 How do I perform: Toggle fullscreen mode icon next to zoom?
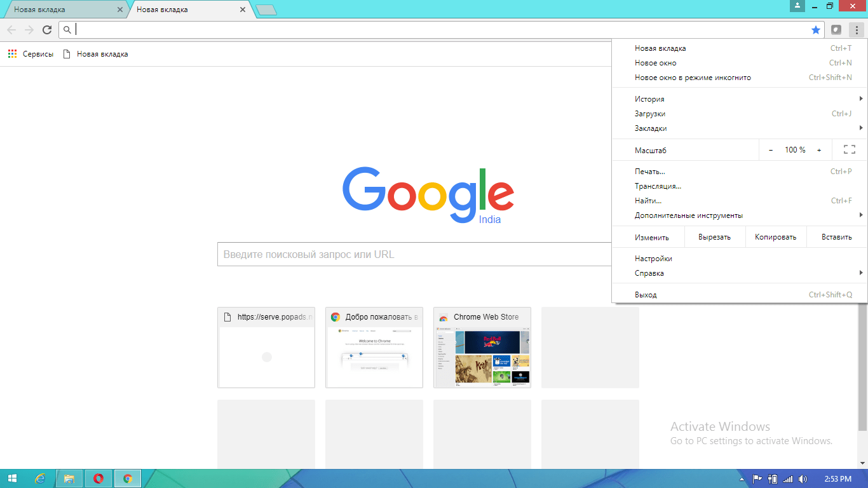tap(850, 150)
